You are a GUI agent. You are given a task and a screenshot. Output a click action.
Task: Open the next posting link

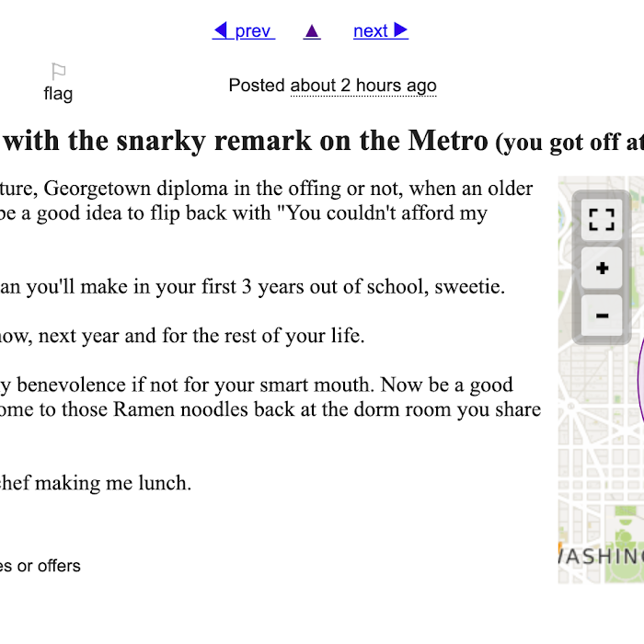(x=381, y=30)
